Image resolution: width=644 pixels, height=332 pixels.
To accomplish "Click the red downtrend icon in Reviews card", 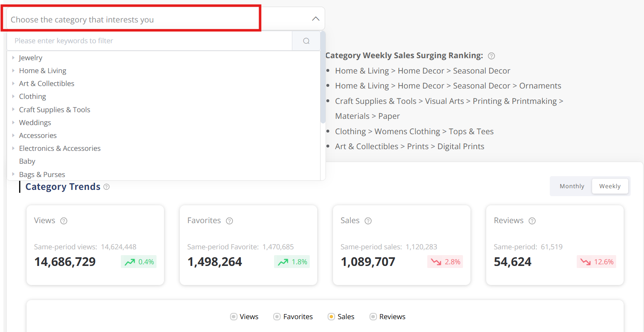I will coord(585,262).
